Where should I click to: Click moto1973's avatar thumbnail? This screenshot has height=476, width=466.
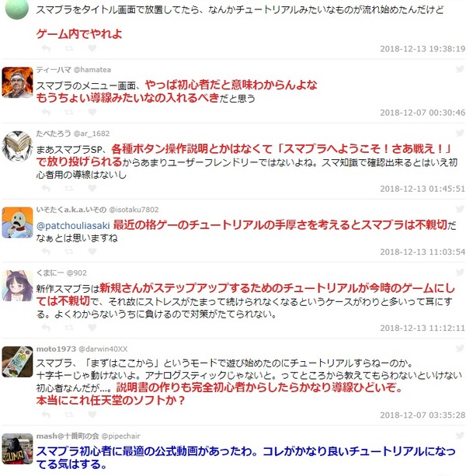coord(17,362)
